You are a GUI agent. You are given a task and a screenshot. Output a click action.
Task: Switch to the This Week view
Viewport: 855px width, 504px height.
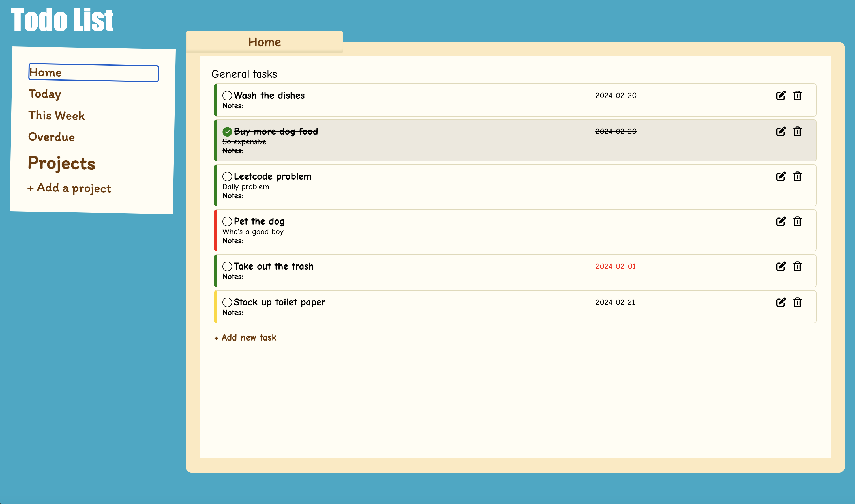(56, 116)
